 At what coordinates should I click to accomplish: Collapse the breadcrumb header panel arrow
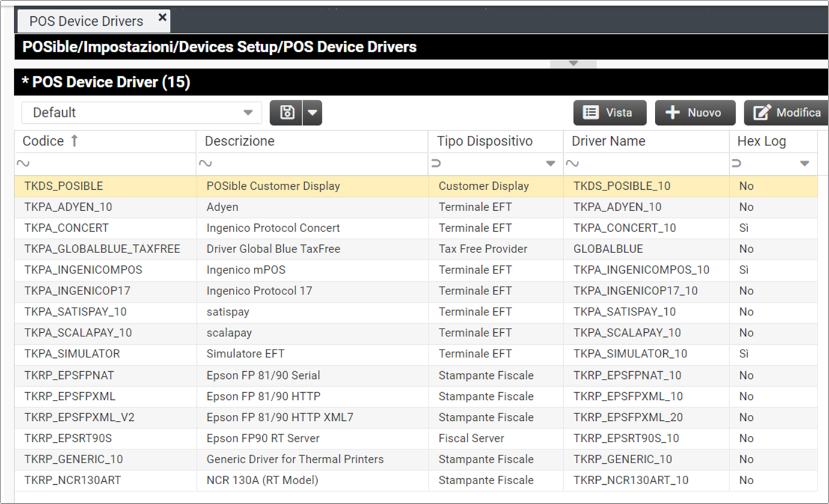point(573,63)
